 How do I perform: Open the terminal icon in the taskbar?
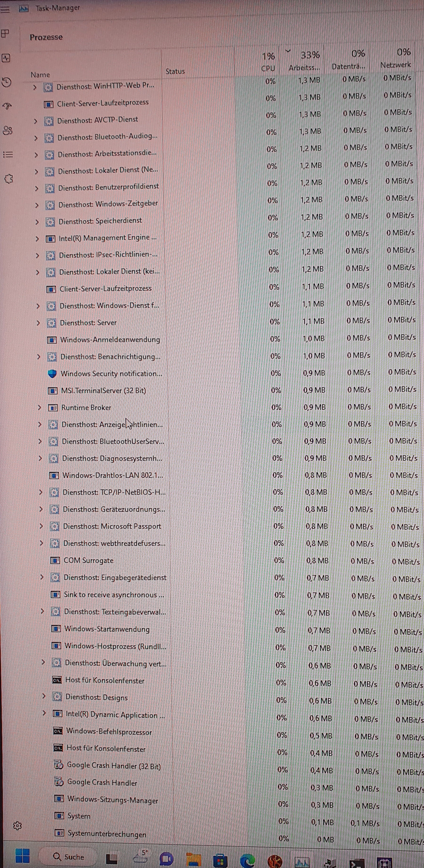point(357,863)
